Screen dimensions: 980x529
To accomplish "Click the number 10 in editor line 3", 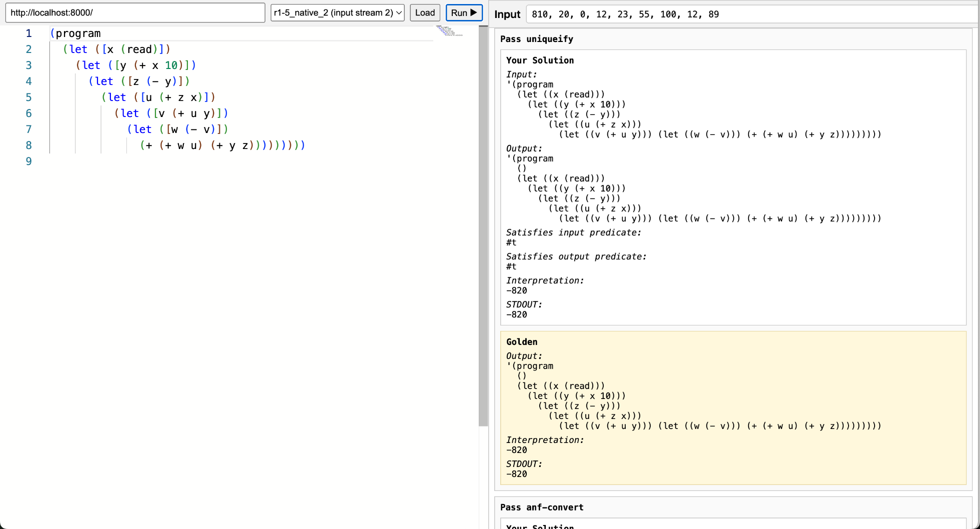I will click(171, 65).
